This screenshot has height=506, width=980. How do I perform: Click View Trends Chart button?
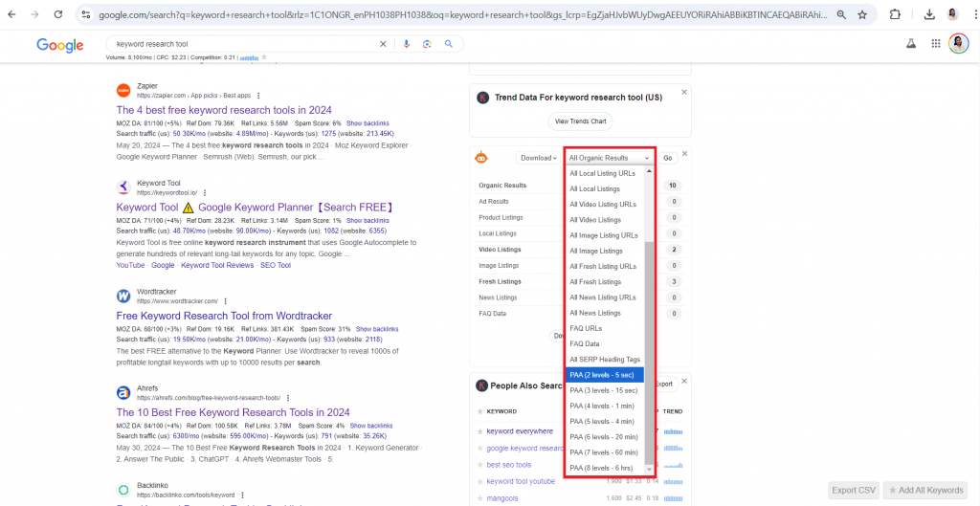(581, 121)
